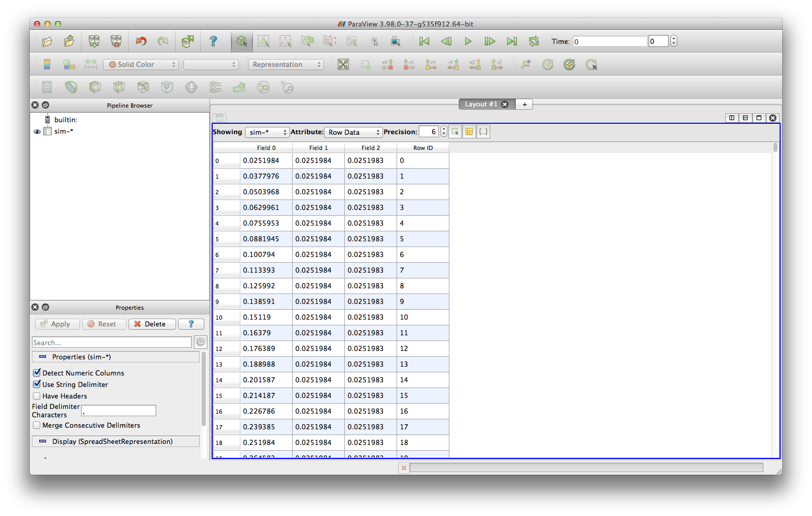
Task: Select the Layout #1 tab
Action: pyautogui.click(x=481, y=104)
